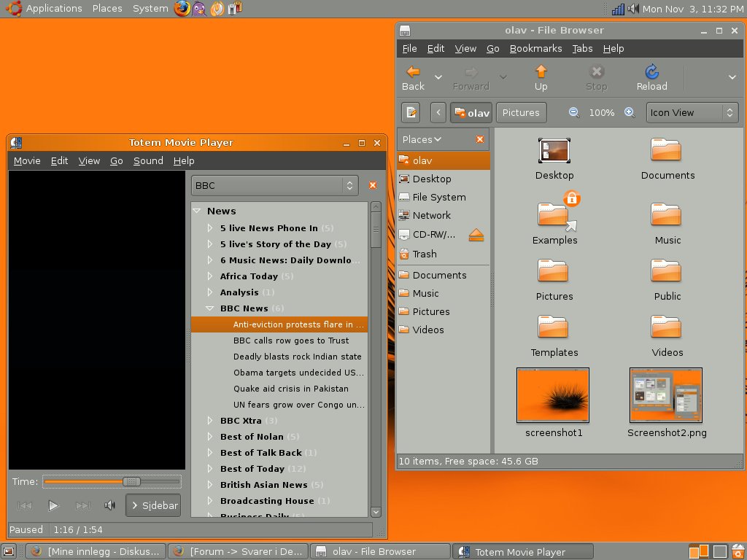Open the Movie menu in Totem
Image resolution: width=747 pixels, height=560 pixels.
click(27, 161)
